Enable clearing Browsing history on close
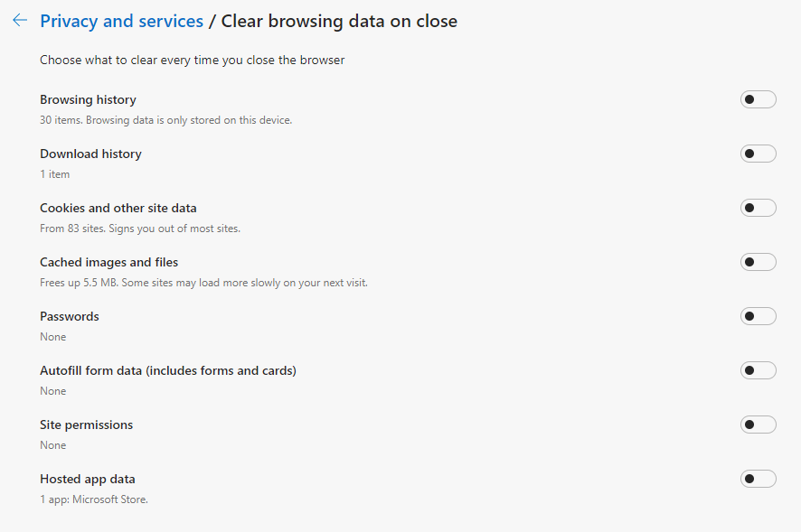 click(758, 99)
